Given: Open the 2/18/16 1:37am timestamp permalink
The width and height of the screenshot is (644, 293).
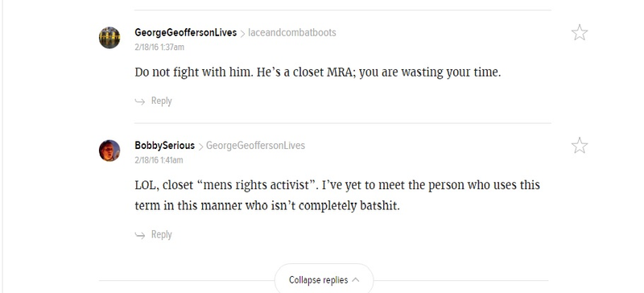Looking at the screenshot, I should [159, 47].
